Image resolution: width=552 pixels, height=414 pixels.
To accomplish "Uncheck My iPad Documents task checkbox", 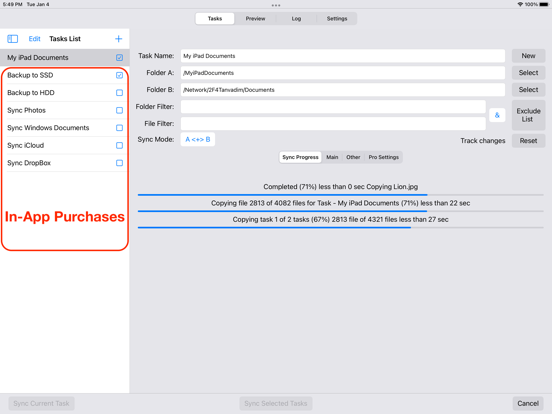I will [120, 57].
